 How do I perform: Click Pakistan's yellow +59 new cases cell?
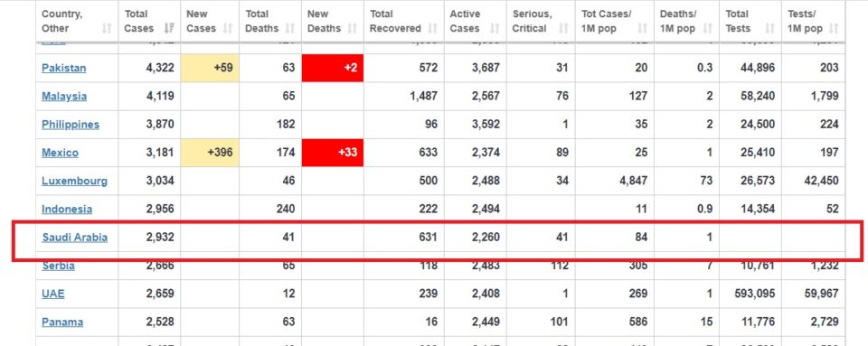(210, 68)
